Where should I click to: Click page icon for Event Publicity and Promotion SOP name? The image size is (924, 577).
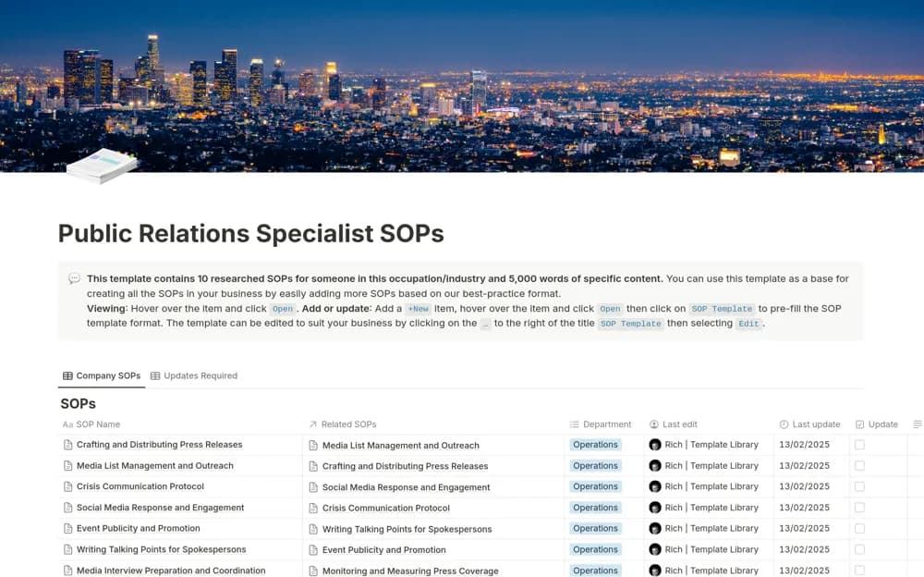[67, 529]
